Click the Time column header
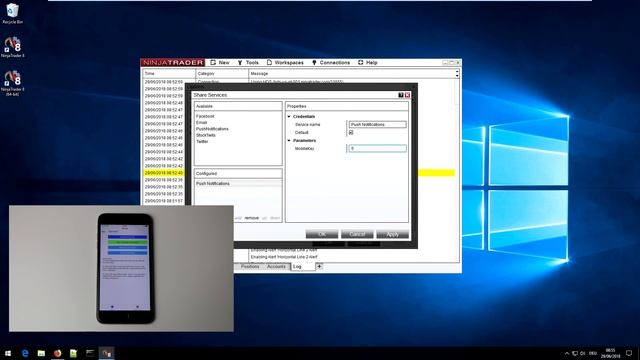640x360 pixels. point(169,73)
